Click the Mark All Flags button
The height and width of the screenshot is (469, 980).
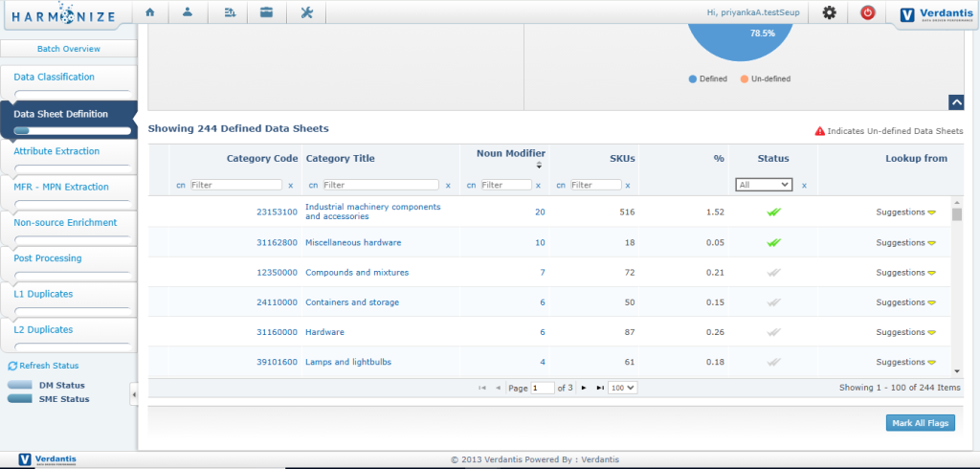[920, 423]
